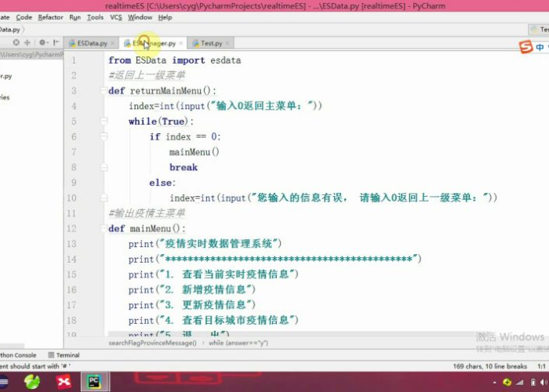Close the ESData.py tab
The height and width of the screenshot is (392, 549).
pos(112,43)
